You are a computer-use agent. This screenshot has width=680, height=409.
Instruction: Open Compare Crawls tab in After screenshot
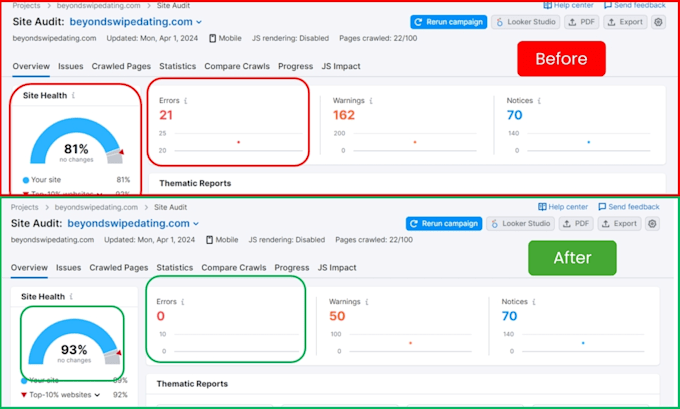click(234, 268)
